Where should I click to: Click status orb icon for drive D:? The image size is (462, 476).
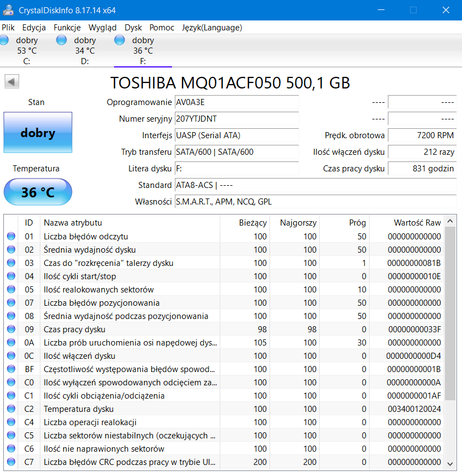(x=61, y=40)
